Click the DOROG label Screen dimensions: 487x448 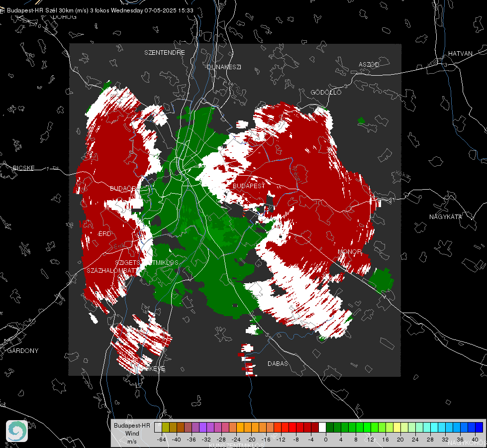[x=65, y=17]
